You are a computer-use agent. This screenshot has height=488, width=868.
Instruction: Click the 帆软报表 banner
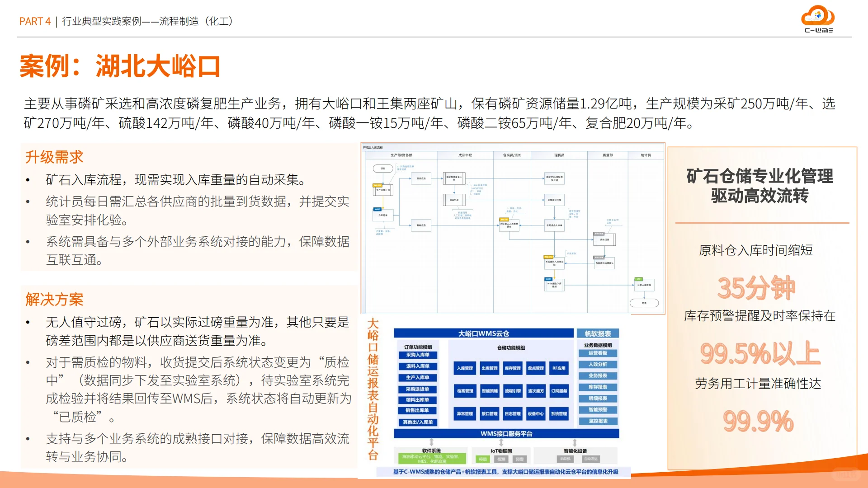click(x=598, y=333)
